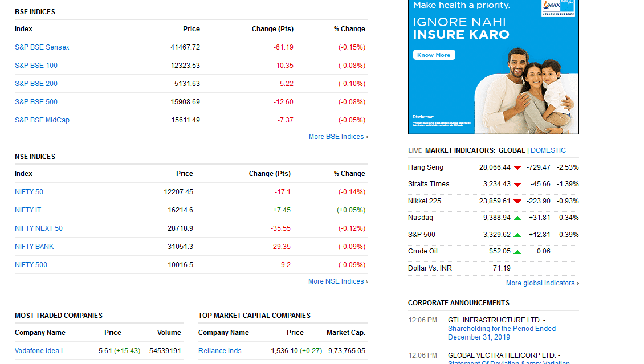
Task: Open More global indicators
Action: [542, 283]
